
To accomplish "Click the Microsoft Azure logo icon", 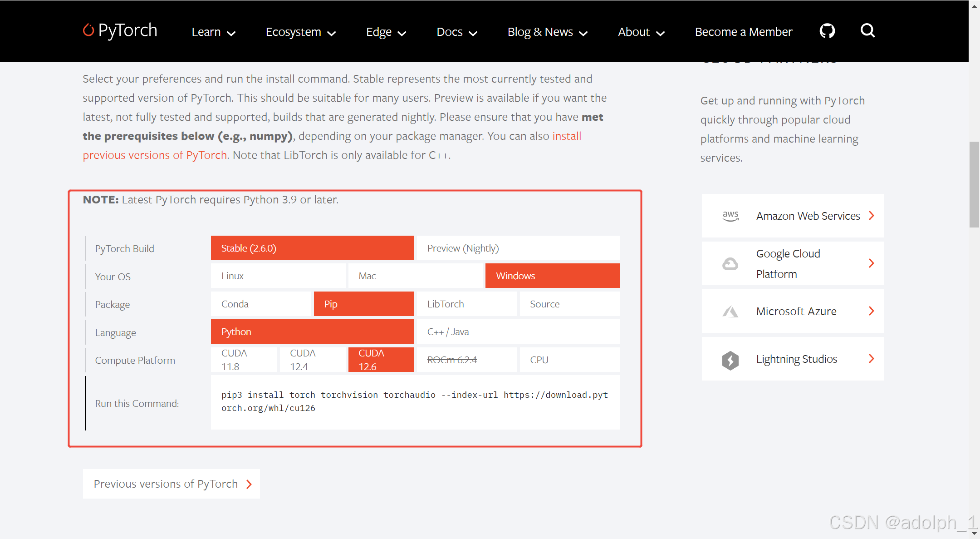I will [730, 312].
